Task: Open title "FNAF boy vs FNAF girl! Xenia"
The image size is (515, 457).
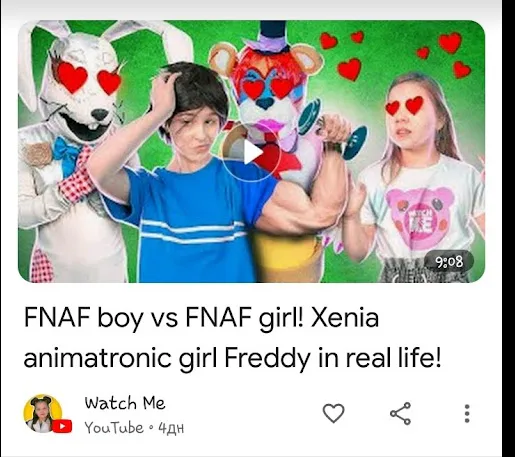Action: coord(201,317)
